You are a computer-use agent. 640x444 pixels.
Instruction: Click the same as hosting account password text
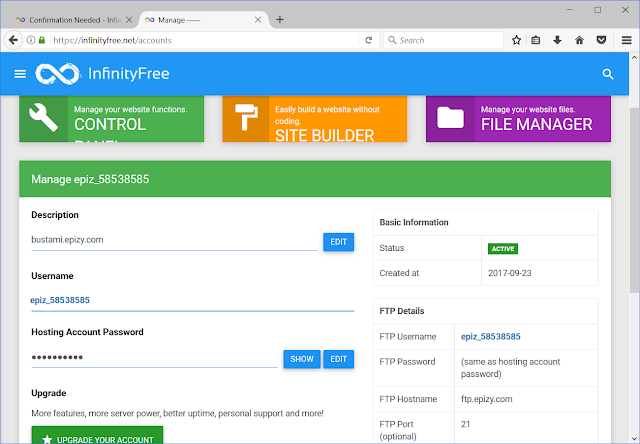point(510,368)
